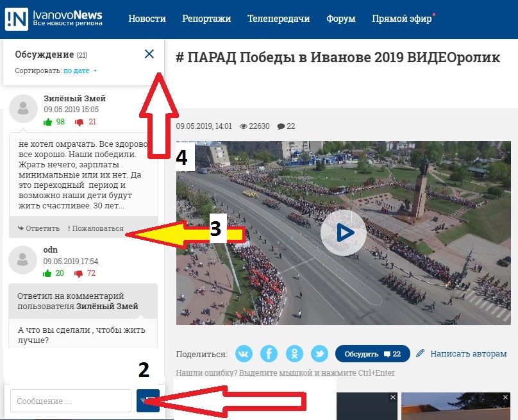Click the avatar of Зилёный Змей
The image size is (518, 420).
point(23,109)
